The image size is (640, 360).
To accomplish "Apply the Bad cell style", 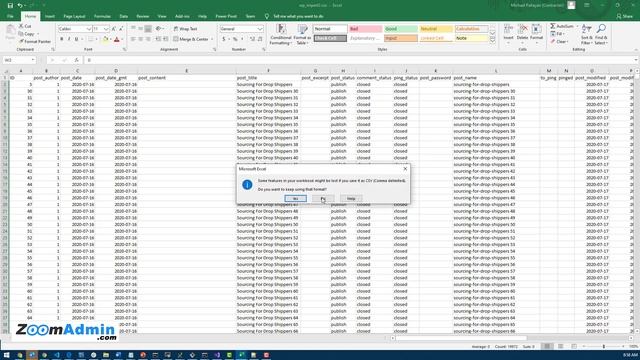I will click(365, 29).
